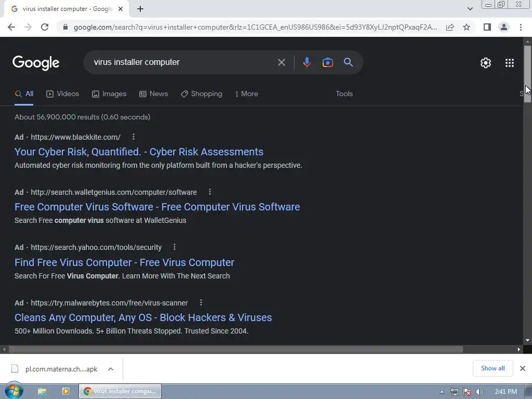Screen dimensions: 532x399
Task: Open media player from taskbar
Action: pyautogui.click(x=66, y=392)
